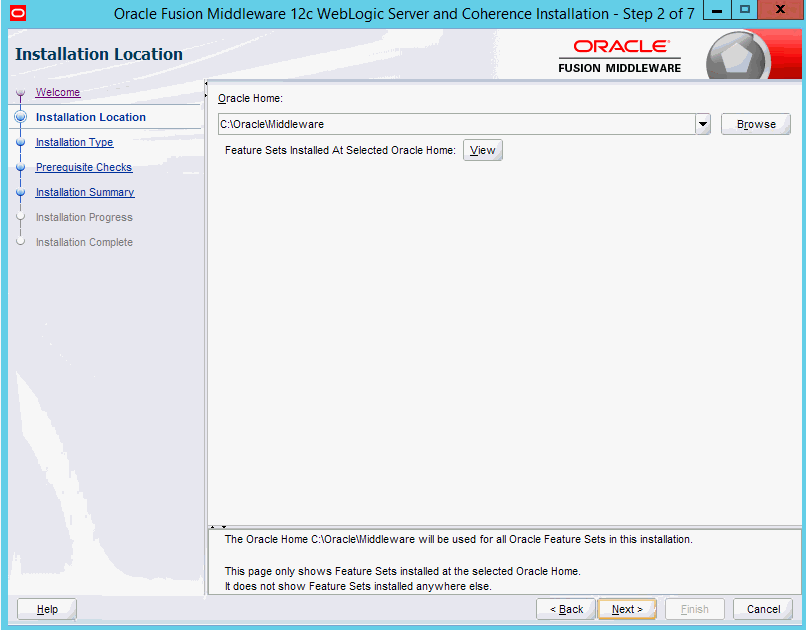The height and width of the screenshot is (630, 806).
Task: Click the Installation Complete step label
Action: [84, 242]
